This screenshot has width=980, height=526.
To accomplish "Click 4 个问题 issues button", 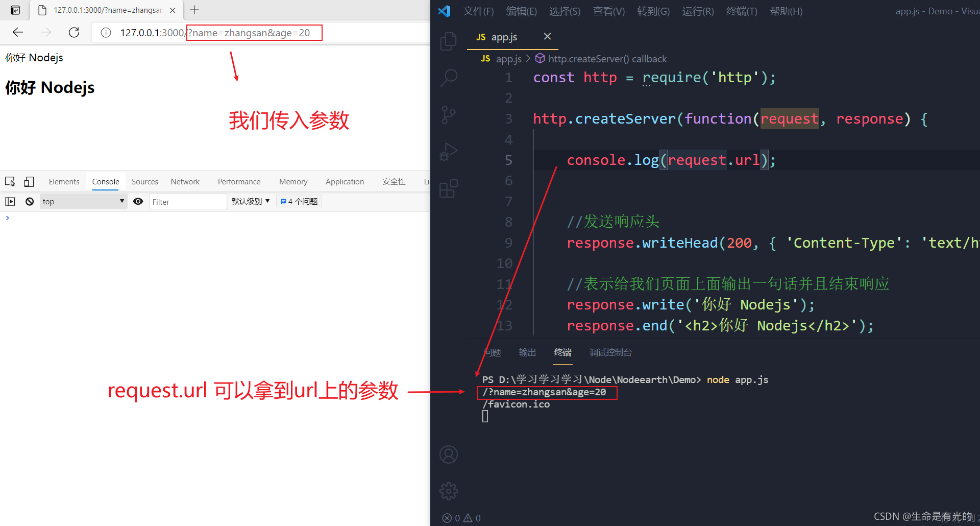I will pos(299,202).
